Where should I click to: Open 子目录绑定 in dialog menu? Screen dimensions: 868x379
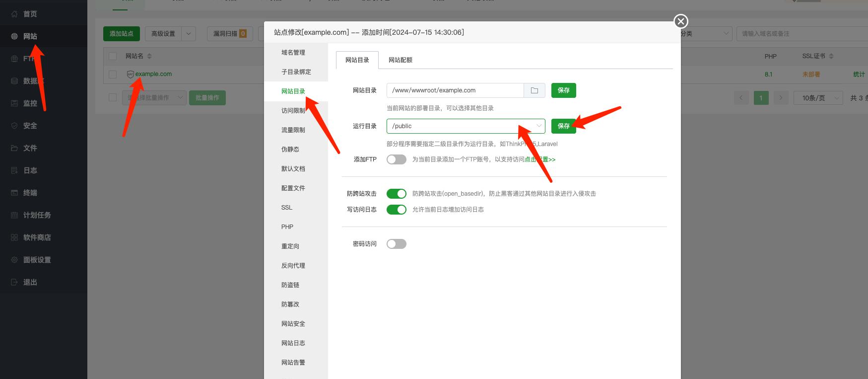pos(296,72)
